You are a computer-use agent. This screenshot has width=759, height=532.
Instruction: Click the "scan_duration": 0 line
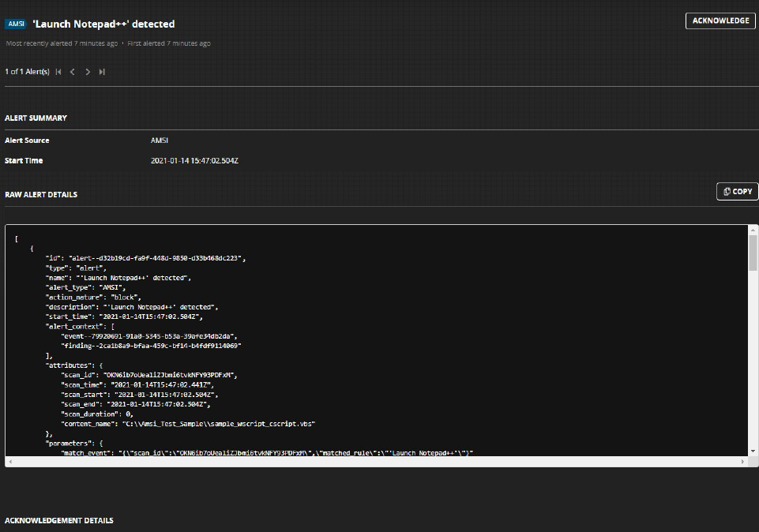tap(97, 414)
